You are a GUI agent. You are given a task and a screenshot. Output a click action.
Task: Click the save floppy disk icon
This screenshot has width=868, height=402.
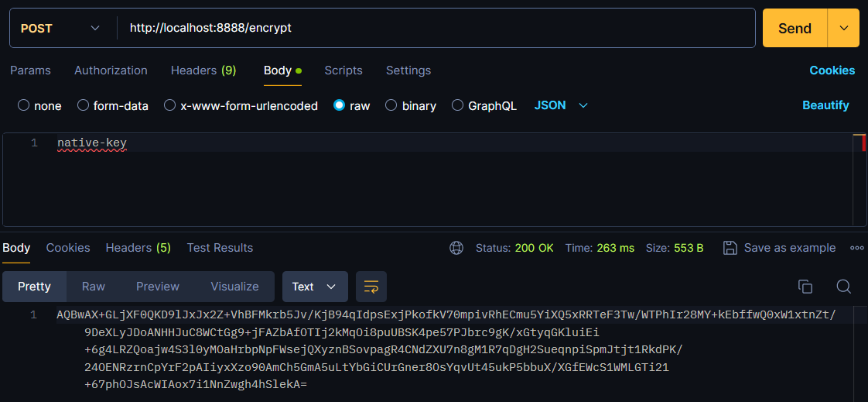730,248
